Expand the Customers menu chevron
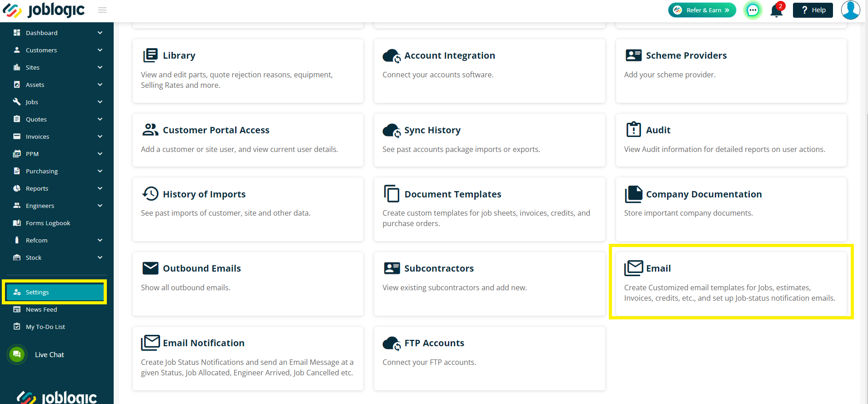868x404 pixels. pos(100,50)
